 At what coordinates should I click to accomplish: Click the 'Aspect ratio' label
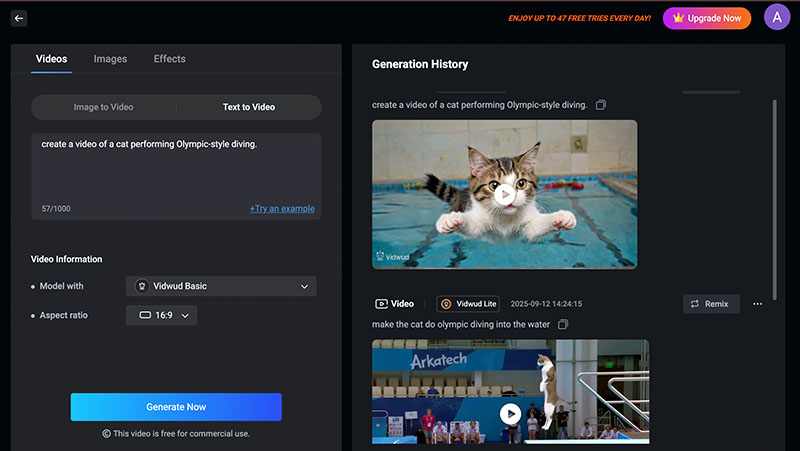pyautogui.click(x=64, y=315)
